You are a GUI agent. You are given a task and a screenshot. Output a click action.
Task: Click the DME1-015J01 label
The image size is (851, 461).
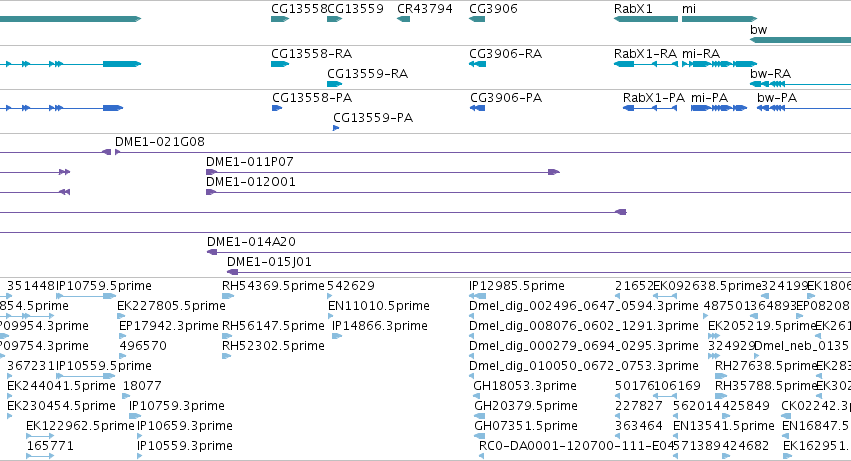269,262
